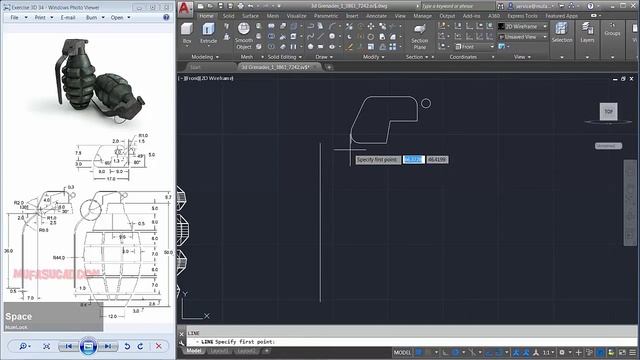Open Unsaved View dropdown
The image size is (640, 360).
point(523,37)
